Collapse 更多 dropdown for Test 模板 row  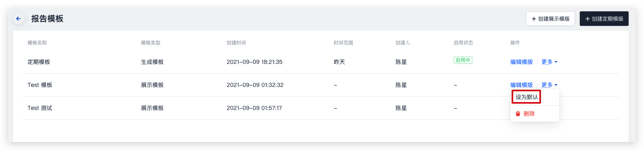pos(549,85)
